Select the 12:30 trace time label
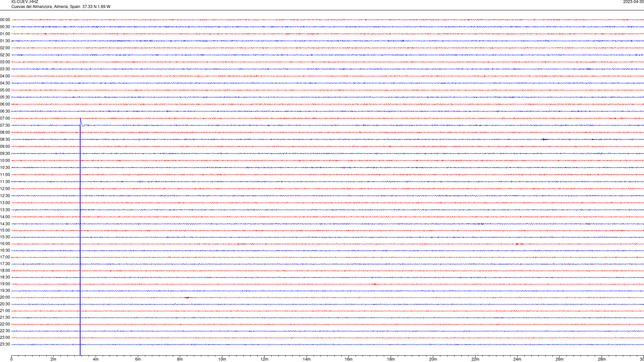 (x=5, y=196)
